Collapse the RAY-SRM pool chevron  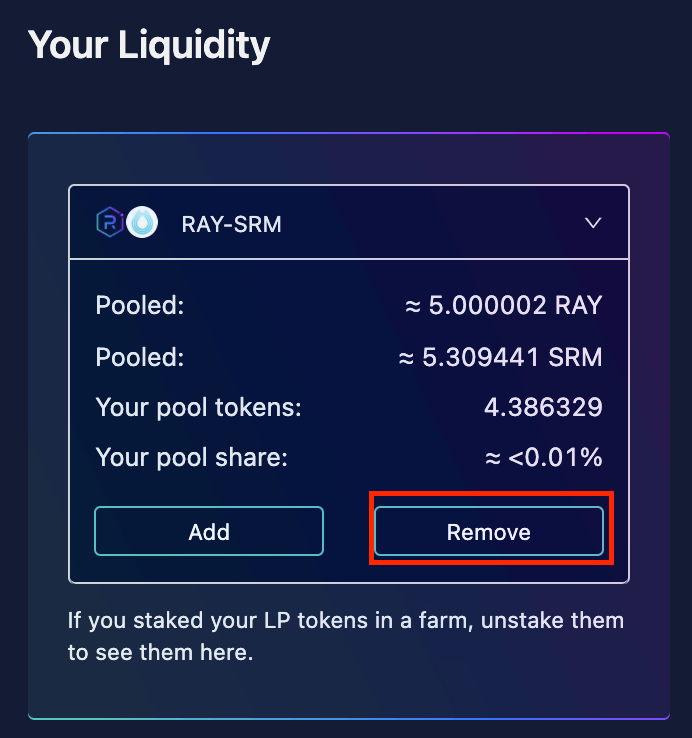[x=593, y=223]
